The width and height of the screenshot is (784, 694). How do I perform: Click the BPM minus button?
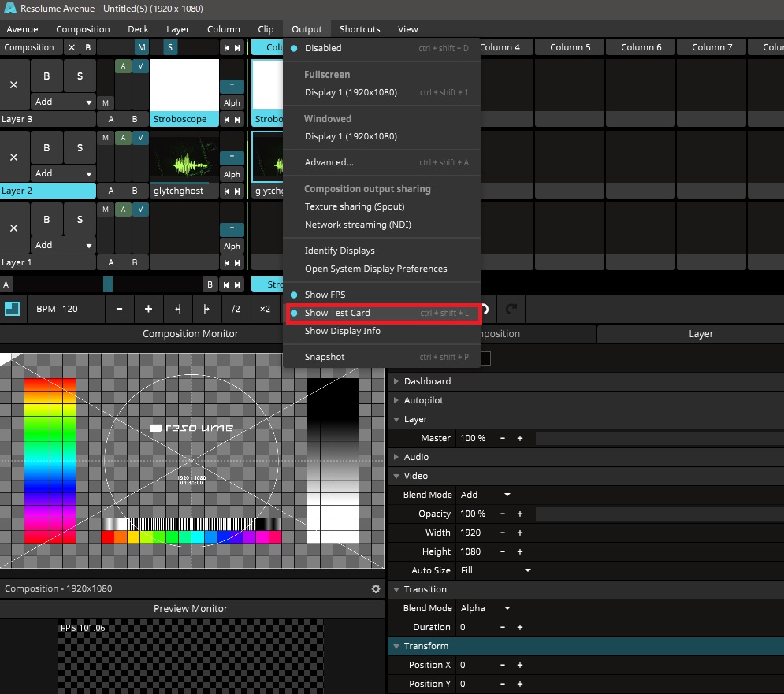point(119,309)
